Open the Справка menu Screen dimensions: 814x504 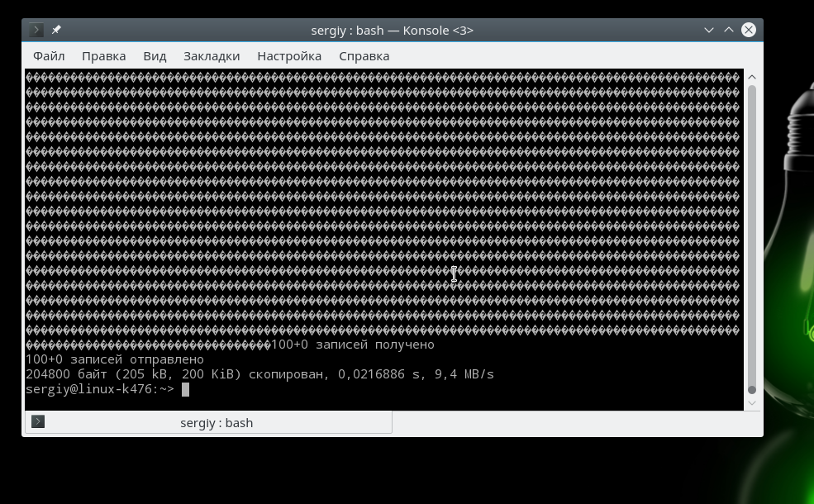tap(364, 56)
